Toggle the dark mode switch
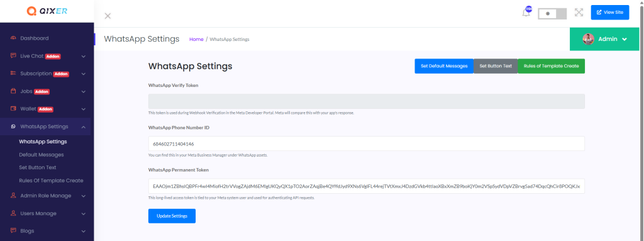This screenshot has width=644, height=241. pos(552,14)
